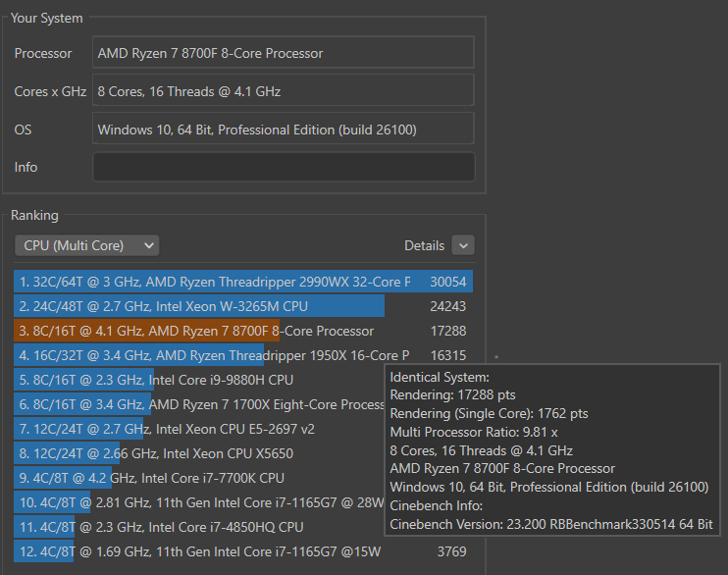Screen dimensions: 728x575
Task: Select ranking row 10 i7-1165G7 @ 28W
Action: point(199,502)
